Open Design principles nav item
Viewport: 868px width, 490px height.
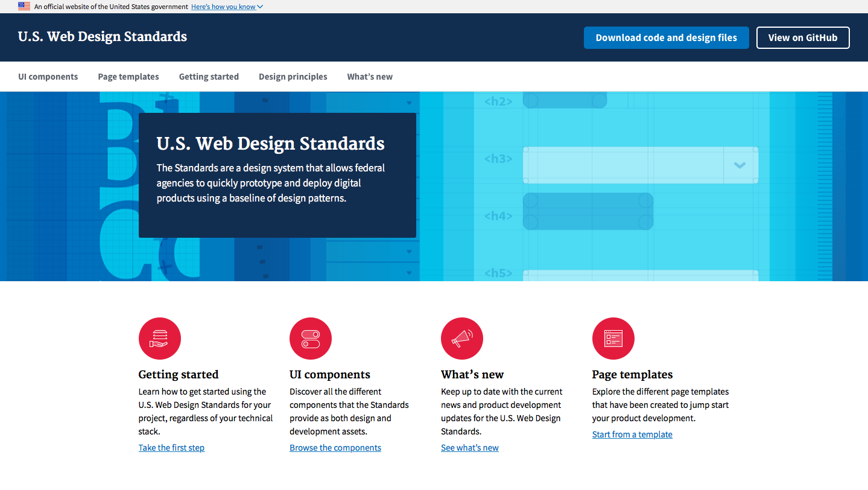coord(293,77)
